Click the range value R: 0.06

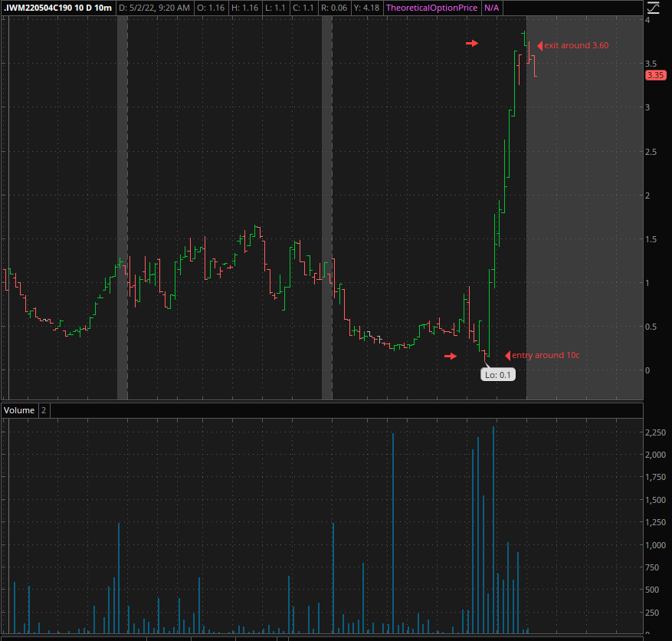[x=334, y=8]
